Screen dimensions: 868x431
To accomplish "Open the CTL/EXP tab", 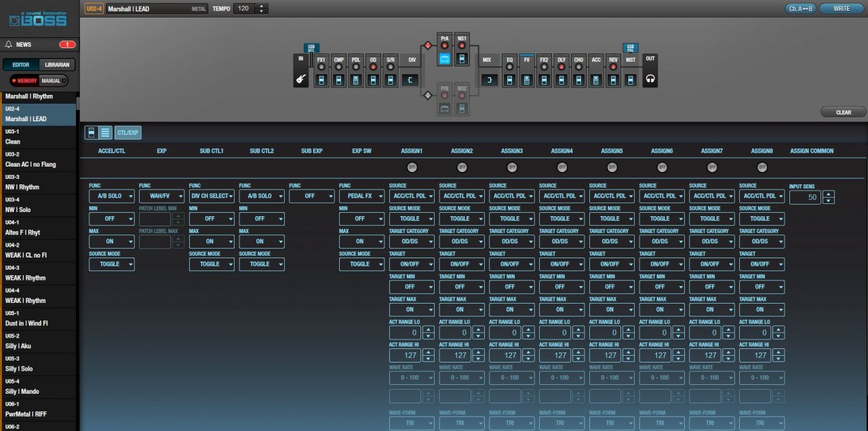I will click(x=128, y=132).
